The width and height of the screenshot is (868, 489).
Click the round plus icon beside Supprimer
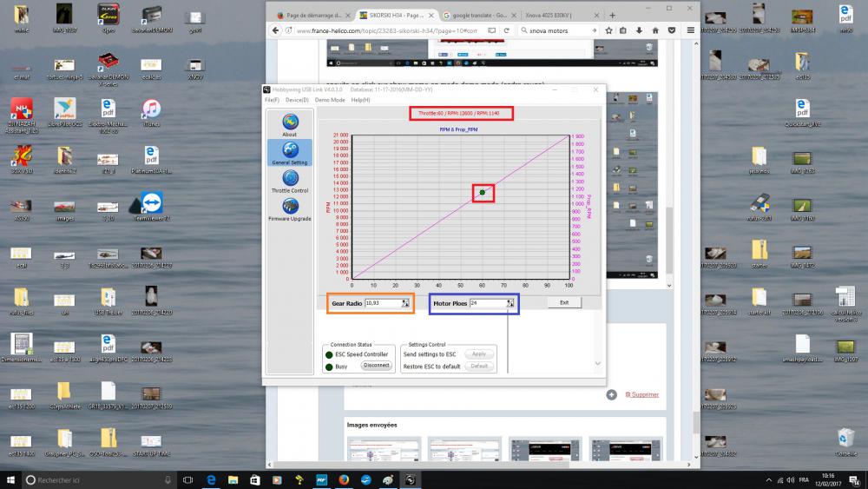pos(612,395)
